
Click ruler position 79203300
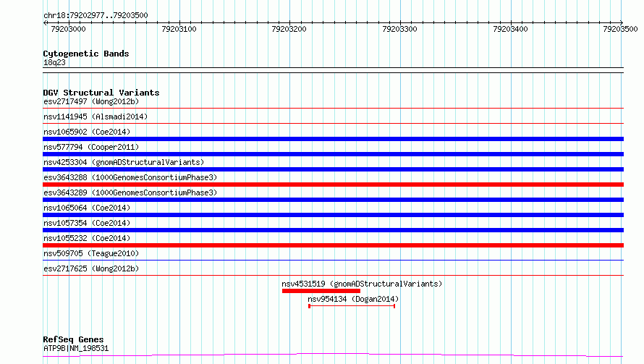point(399,29)
